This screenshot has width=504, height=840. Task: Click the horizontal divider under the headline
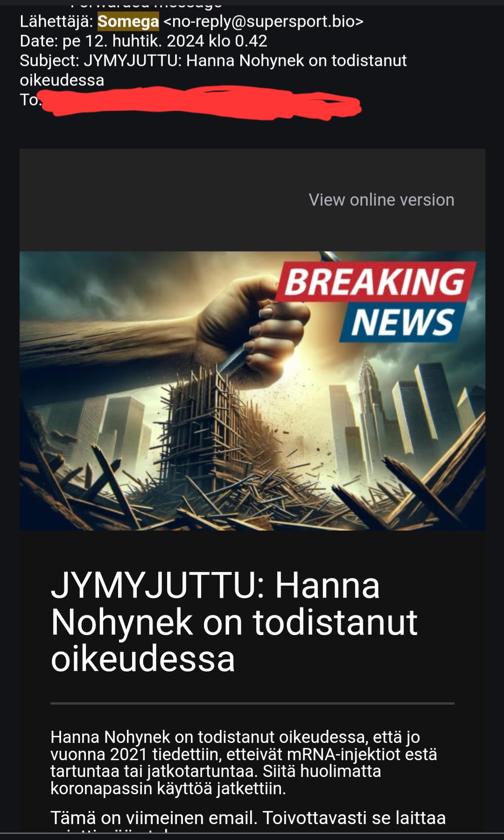252,703
